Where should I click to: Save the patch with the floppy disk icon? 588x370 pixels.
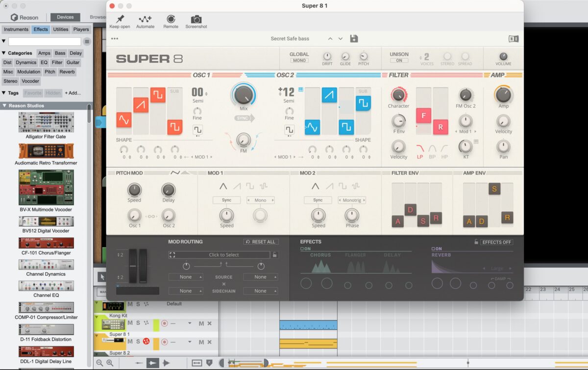[x=354, y=39]
